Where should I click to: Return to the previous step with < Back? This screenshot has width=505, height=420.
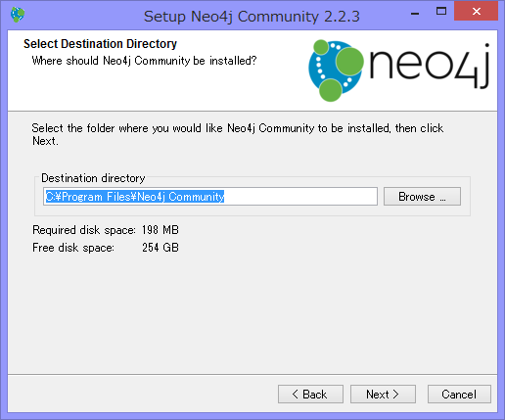(x=310, y=395)
